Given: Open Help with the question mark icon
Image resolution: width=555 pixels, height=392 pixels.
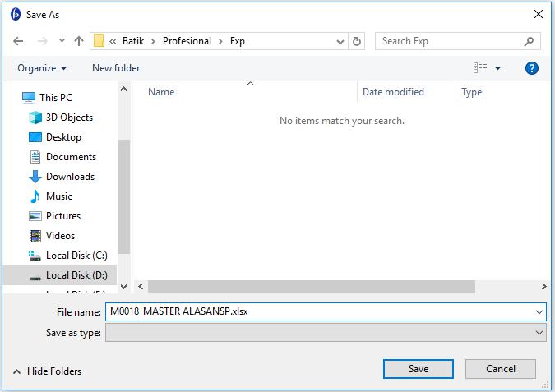Looking at the screenshot, I should pyautogui.click(x=532, y=68).
